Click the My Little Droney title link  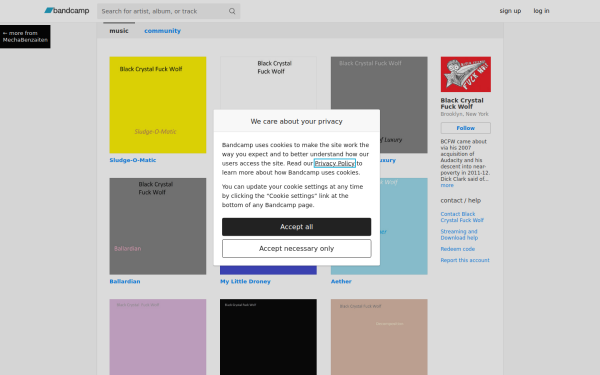click(x=245, y=281)
